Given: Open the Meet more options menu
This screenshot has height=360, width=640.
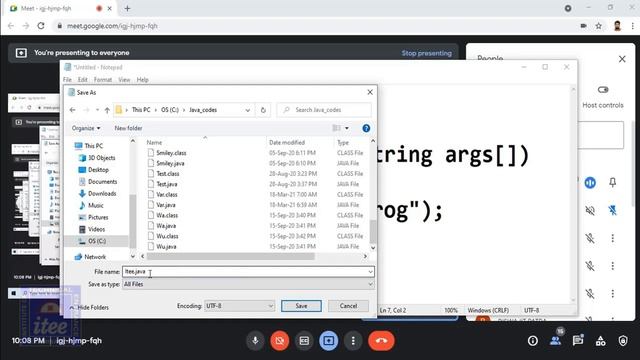Looking at the screenshot, I should coord(353,340).
